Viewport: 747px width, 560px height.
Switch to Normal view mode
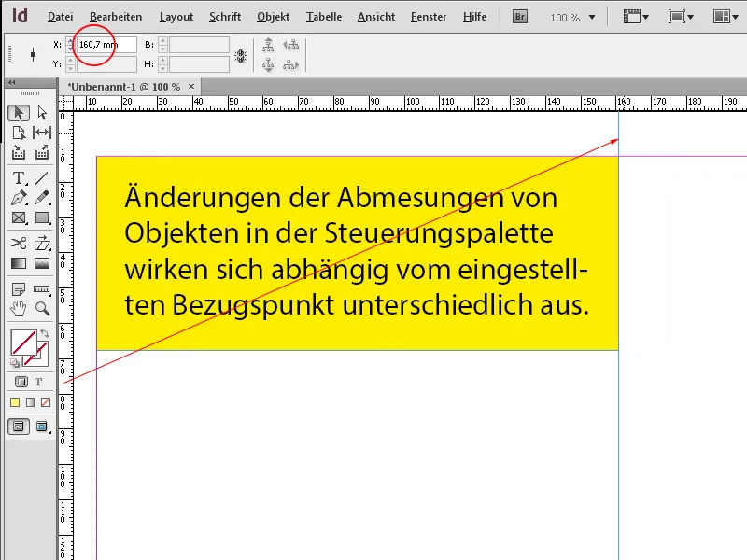19,427
